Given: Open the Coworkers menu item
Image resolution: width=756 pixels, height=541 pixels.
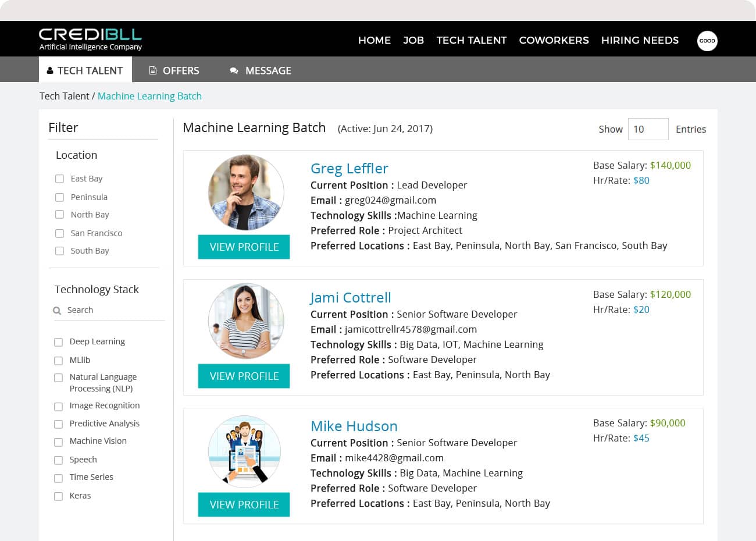Looking at the screenshot, I should point(554,41).
